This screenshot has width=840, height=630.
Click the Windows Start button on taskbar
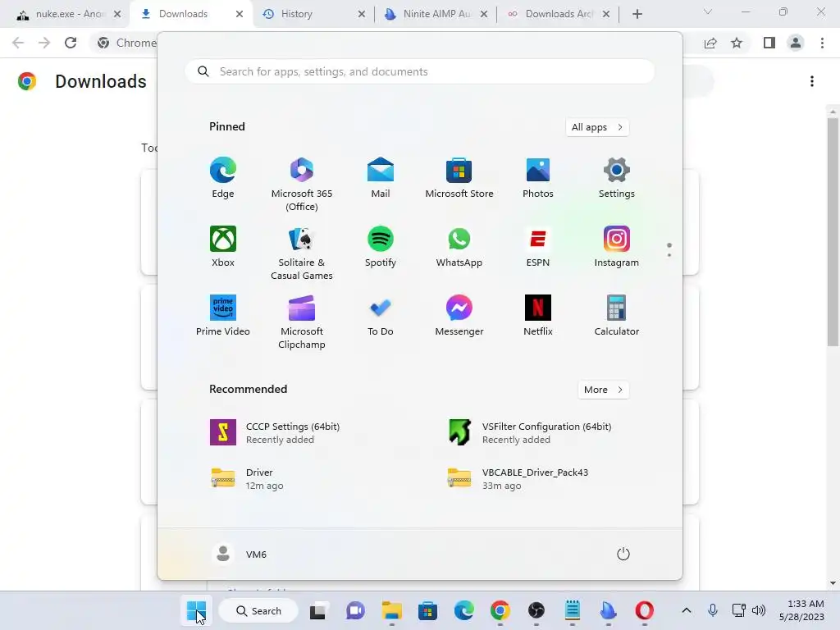[x=196, y=610]
